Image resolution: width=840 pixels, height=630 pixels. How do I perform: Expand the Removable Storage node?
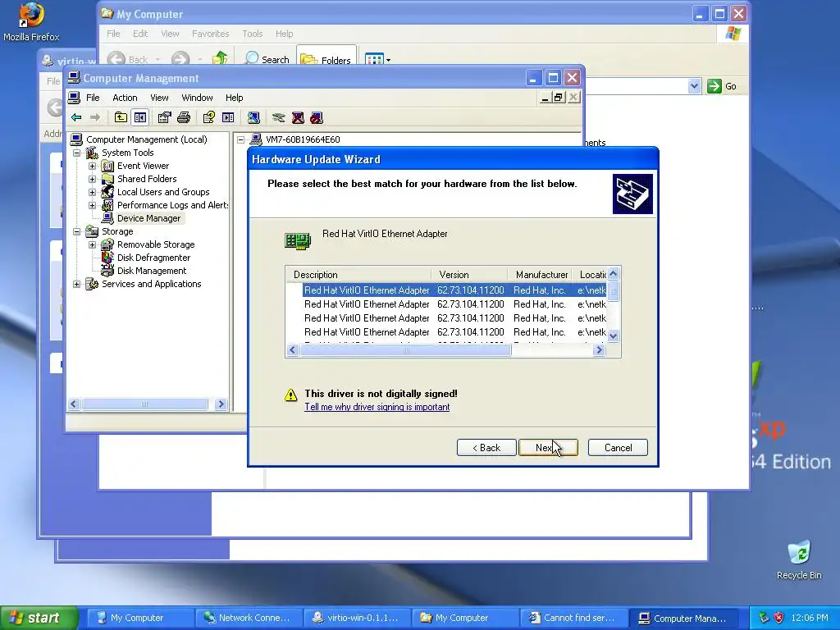coord(92,244)
